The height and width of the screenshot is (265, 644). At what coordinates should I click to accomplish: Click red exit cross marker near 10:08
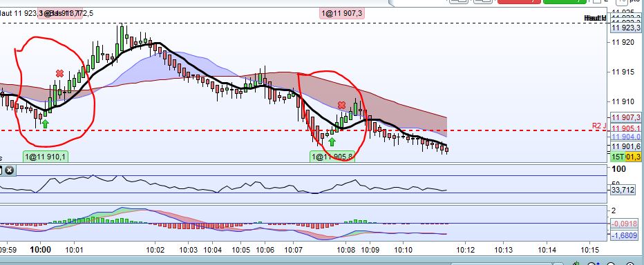click(341, 106)
